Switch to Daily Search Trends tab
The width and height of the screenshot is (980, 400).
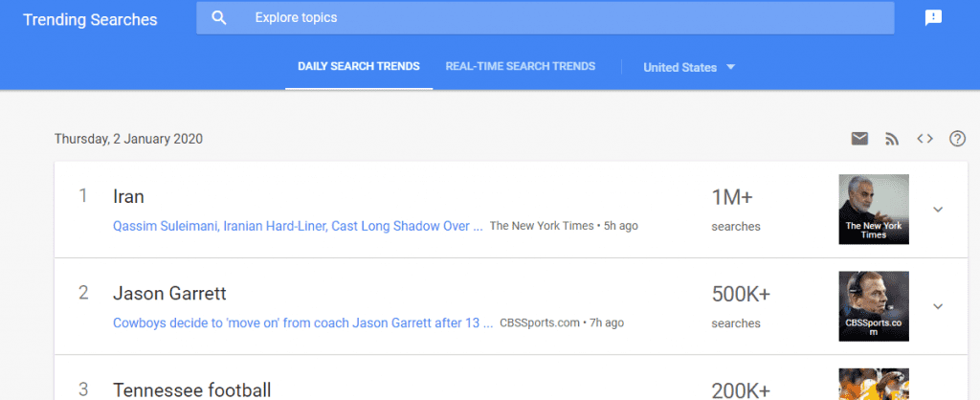358,67
